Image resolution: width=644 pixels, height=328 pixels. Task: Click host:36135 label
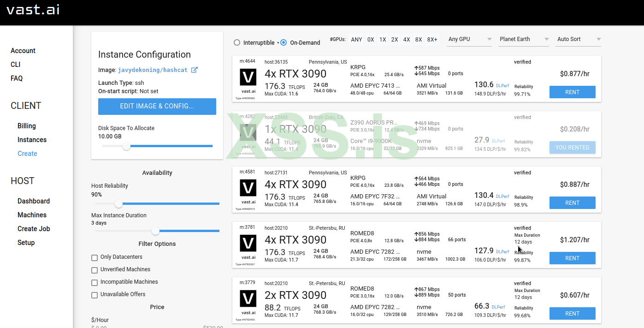tap(276, 62)
